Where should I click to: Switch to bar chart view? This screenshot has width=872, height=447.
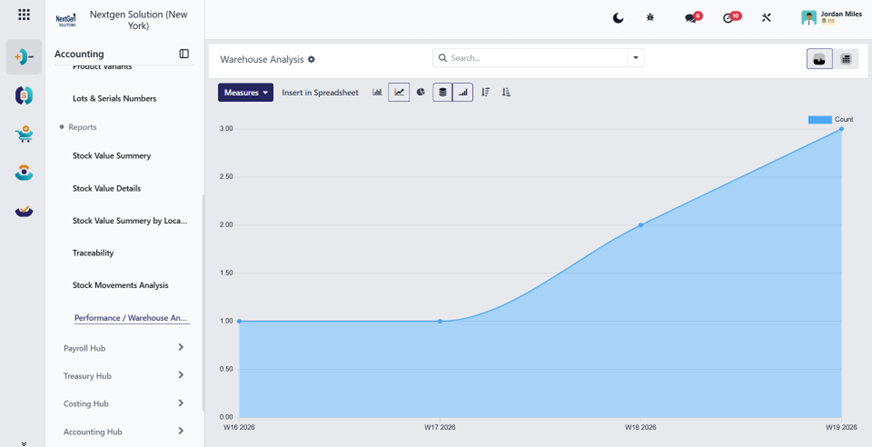[x=377, y=92]
